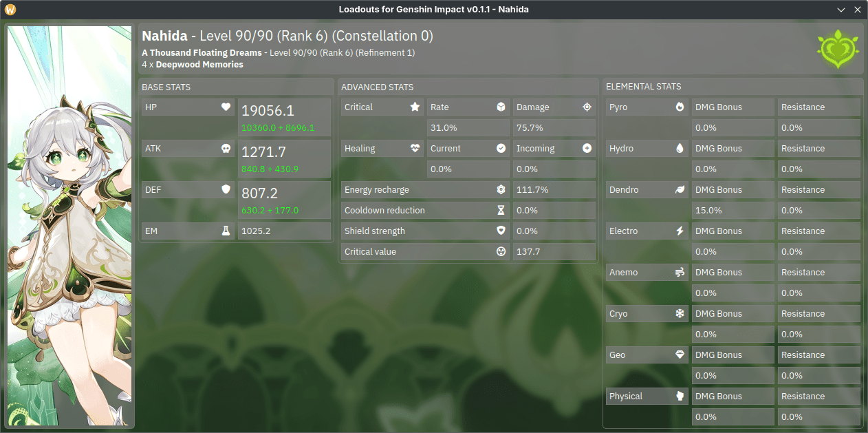This screenshot has height=433, width=868.
Task: Click the EM value 1025.2
Action: [256, 231]
